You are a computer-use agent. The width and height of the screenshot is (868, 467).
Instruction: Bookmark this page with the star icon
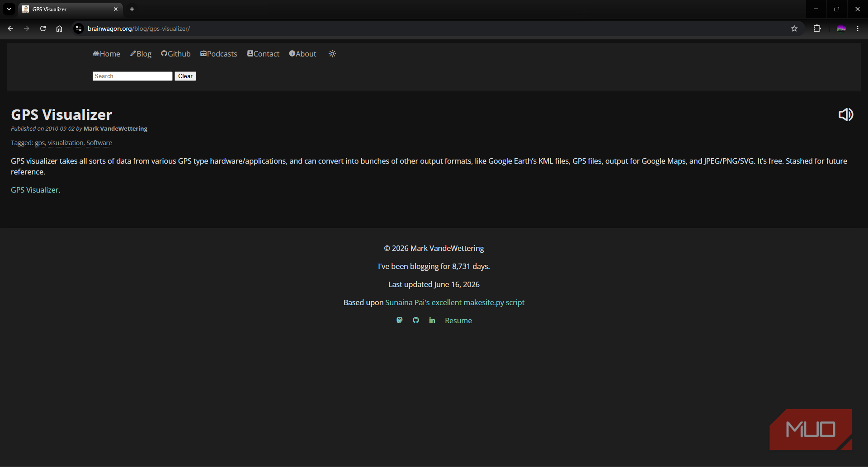pyautogui.click(x=794, y=28)
